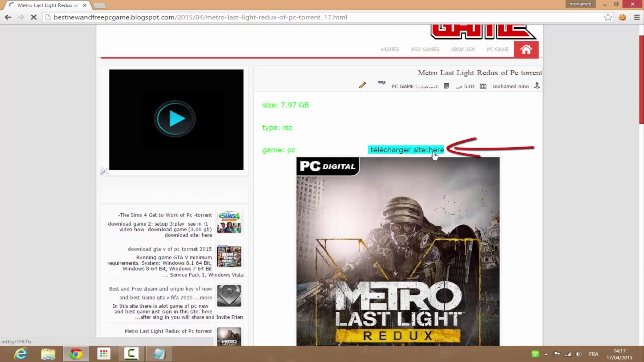Click the 5:03 post timestamp link

coord(466,86)
